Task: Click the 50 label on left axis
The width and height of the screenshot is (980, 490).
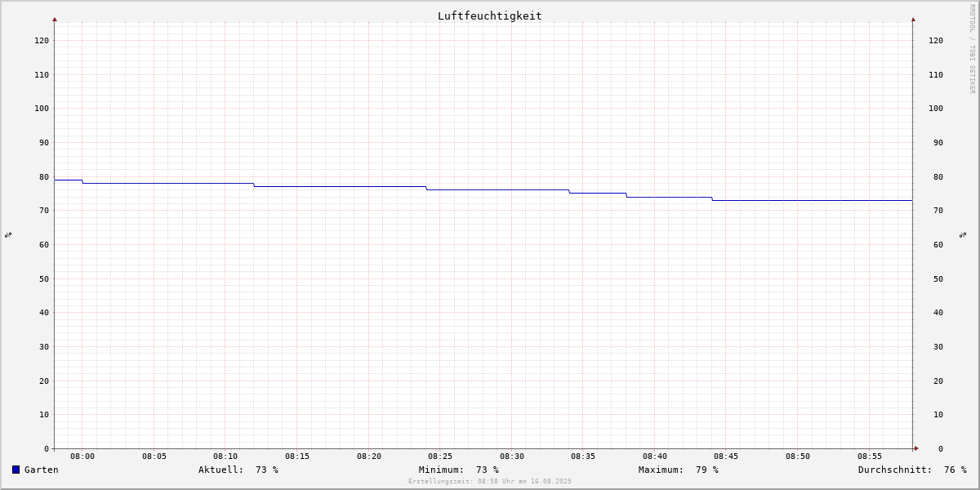Action: coord(44,278)
